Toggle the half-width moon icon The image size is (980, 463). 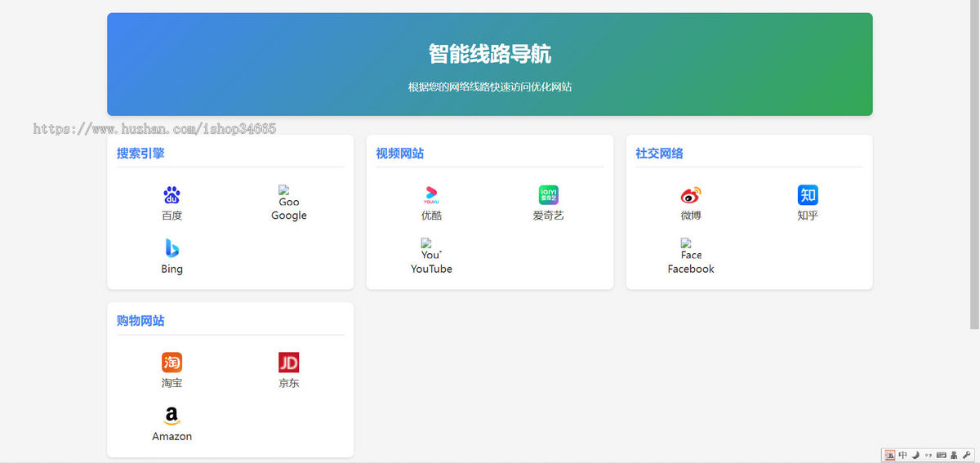pyautogui.click(x=915, y=455)
